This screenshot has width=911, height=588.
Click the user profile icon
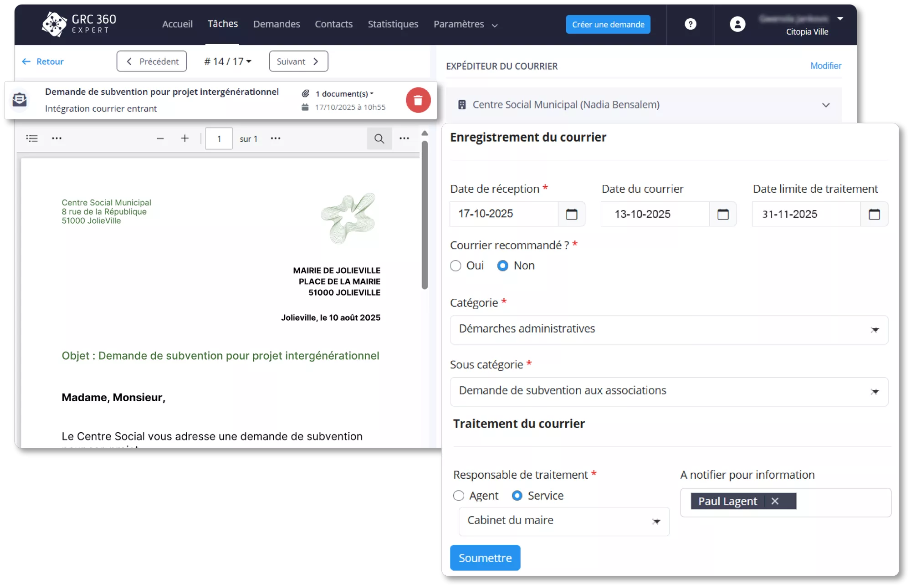[738, 24]
